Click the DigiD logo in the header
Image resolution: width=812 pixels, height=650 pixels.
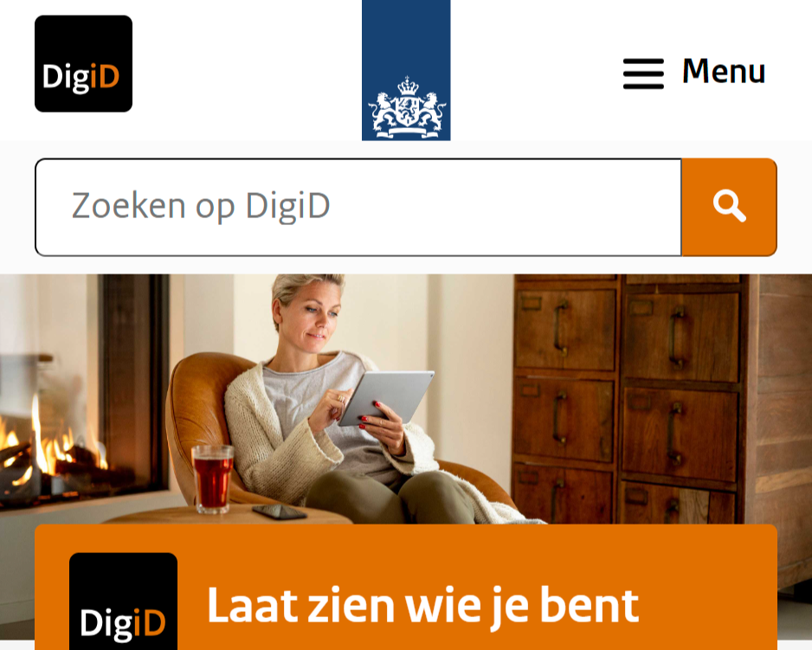(83, 64)
